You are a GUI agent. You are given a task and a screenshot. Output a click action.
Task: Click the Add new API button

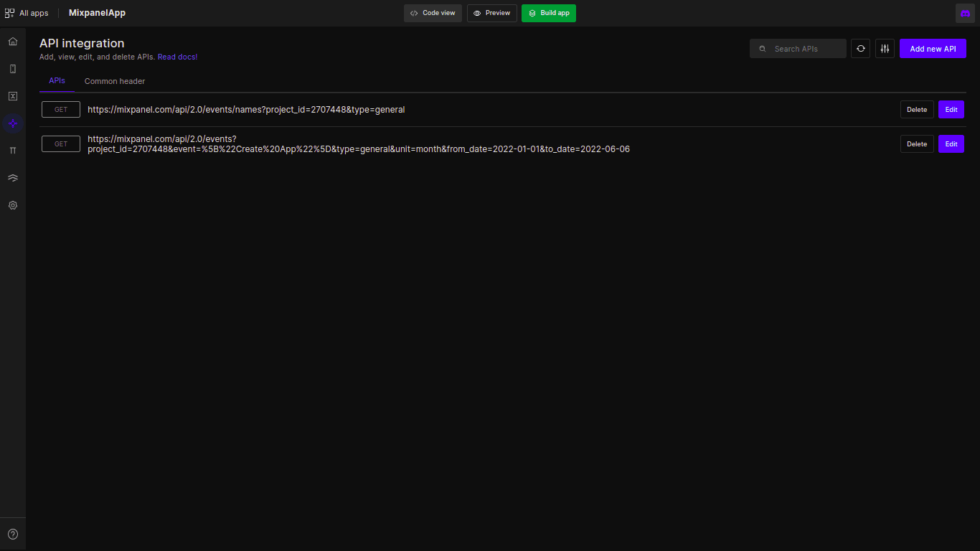933,48
